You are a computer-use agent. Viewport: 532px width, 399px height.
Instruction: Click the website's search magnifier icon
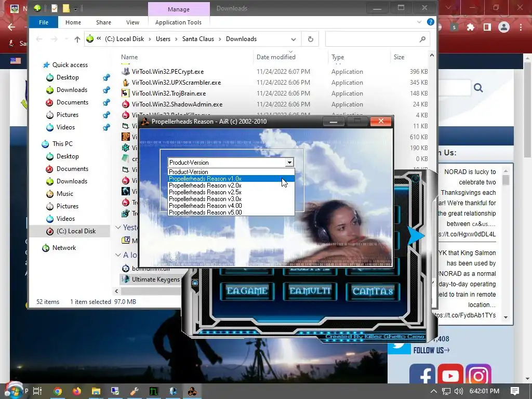[478, 88]
